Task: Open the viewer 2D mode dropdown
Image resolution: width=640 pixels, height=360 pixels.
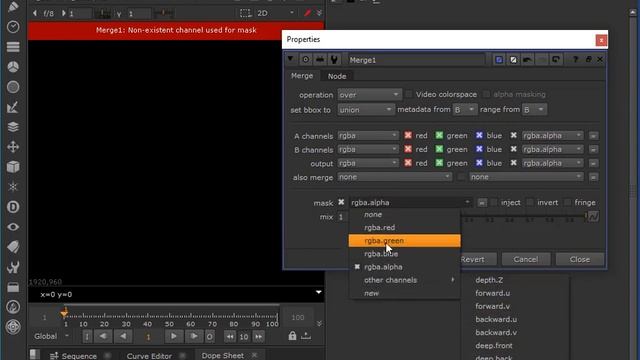Action: (x=275, y=13)
